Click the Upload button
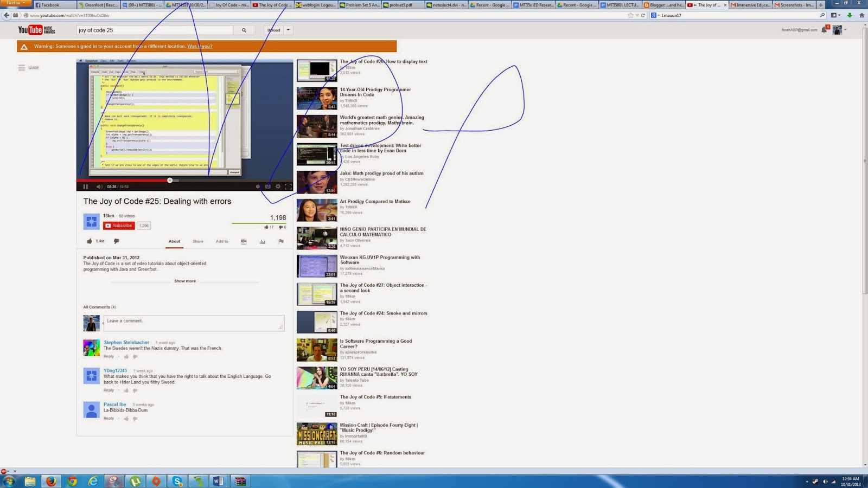The width and height of the screenshot is (868, 488). tap(274, 30)
